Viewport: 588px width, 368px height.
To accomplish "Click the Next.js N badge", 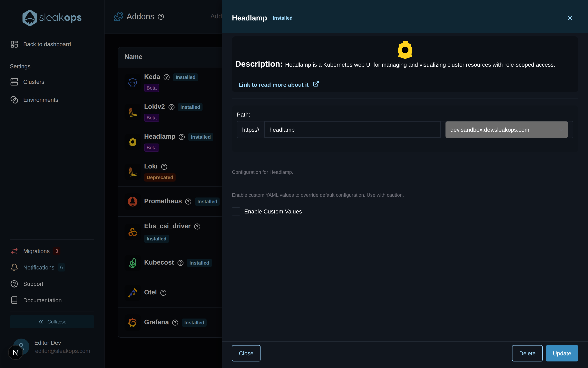I will pyautogui.click(x=15, y=352).
